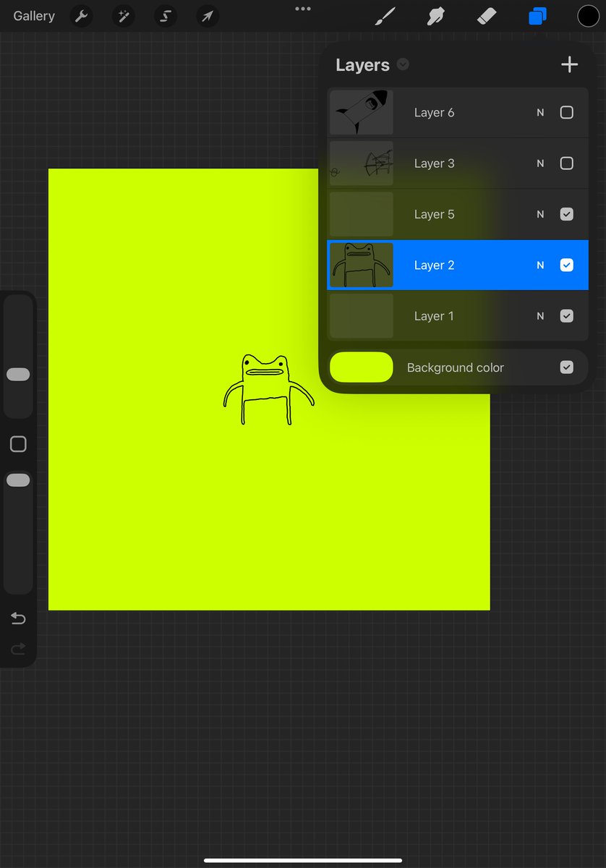Open blend mode N for Layer 5
Screen dimensions: 606x868
click(x=540, y=214)
